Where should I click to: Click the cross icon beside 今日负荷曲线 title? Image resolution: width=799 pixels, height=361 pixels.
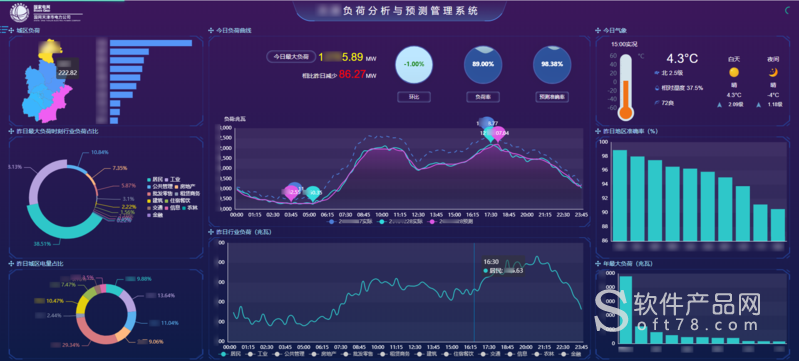pos(211,31)
